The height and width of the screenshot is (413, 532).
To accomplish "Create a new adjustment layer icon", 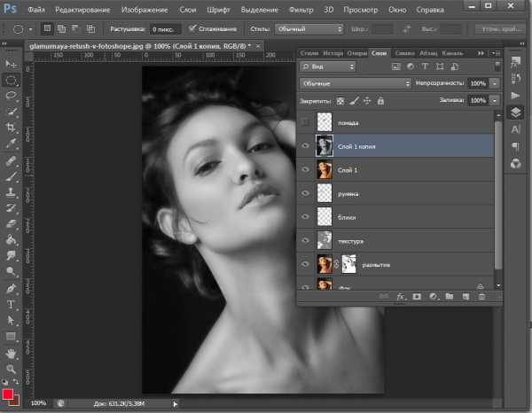I will (434, 297).
